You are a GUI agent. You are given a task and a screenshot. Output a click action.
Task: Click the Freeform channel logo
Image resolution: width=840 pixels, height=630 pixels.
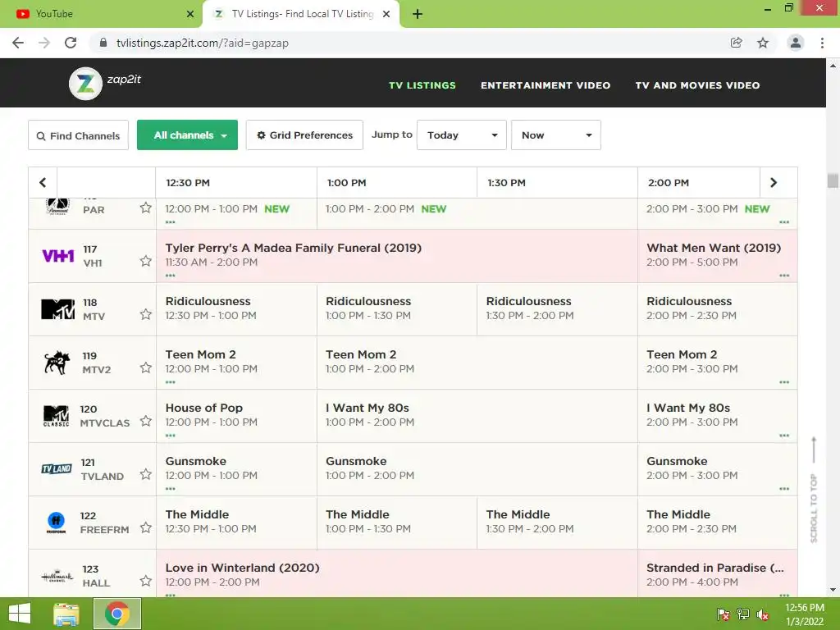57,523
